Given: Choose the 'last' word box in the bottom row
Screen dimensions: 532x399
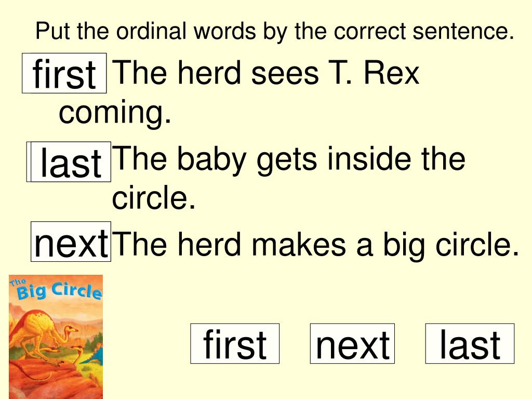Looking at the screenshot, I should coord(470,344).
